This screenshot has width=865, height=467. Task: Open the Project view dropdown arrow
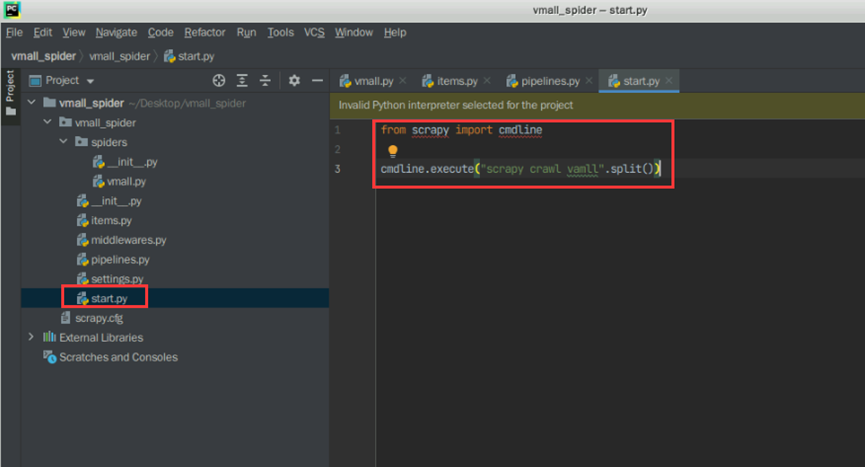90,81
